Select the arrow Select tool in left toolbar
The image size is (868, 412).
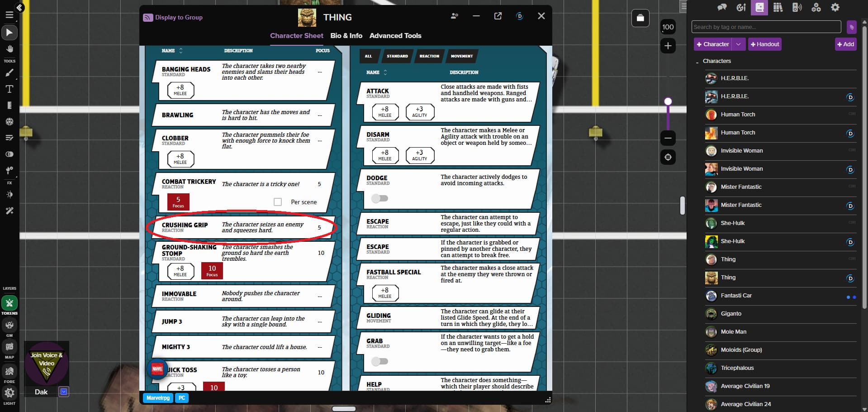coord(9,33)
